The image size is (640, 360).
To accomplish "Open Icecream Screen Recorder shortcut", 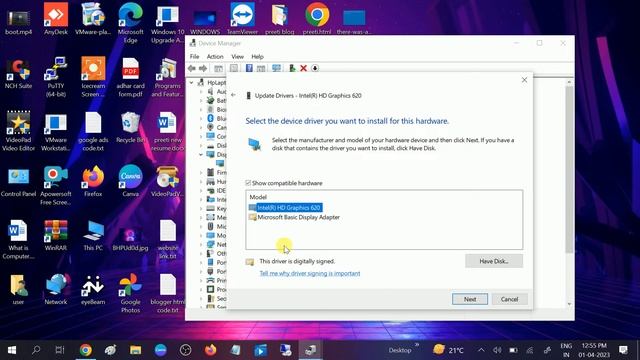I will coord(93,77).
